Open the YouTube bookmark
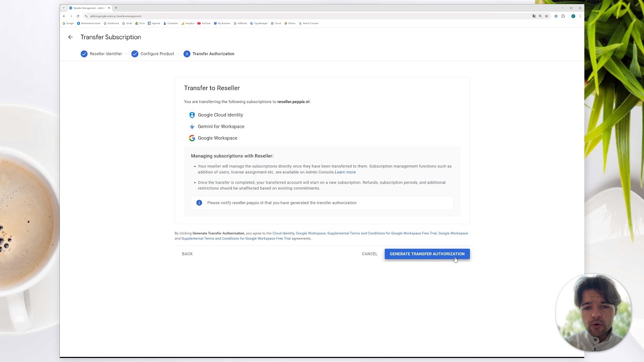Image resolution: width=644 pixels, height=362 pixels. coord(204,23)
